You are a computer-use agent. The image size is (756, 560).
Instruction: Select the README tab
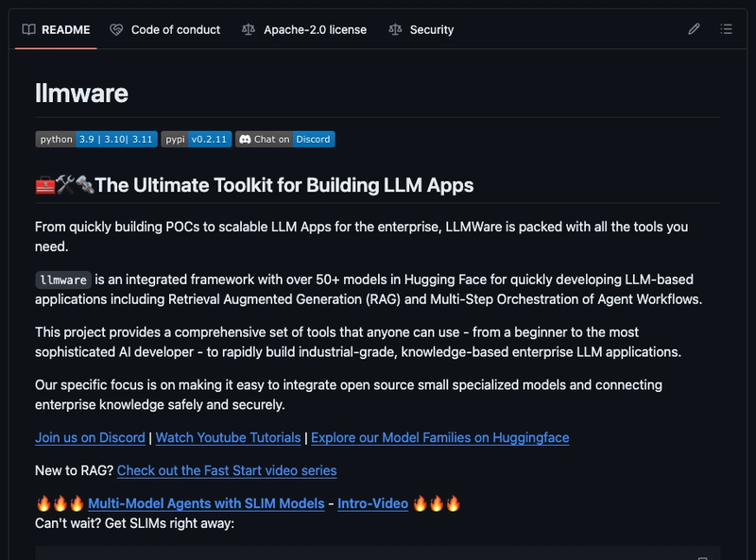(56, 30)
